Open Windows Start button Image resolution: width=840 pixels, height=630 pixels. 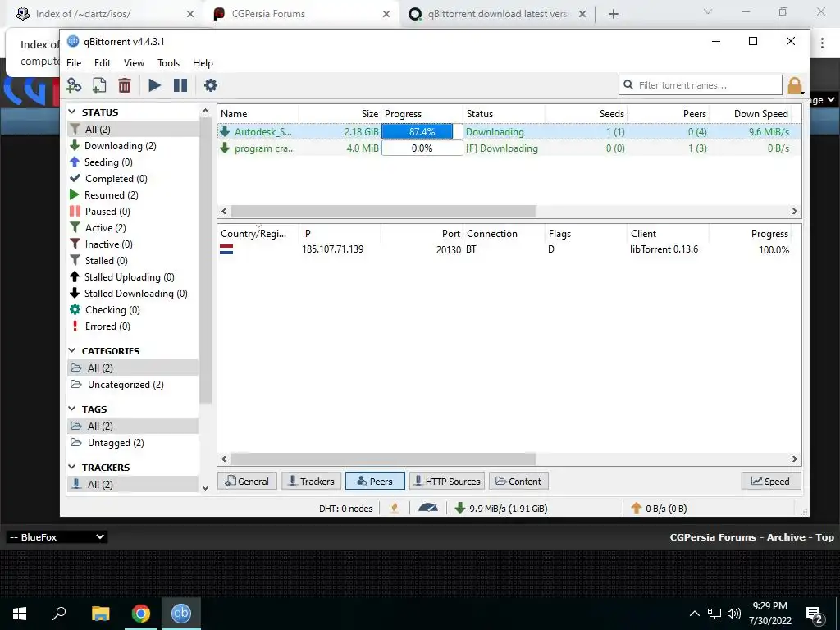coord(20,614)
